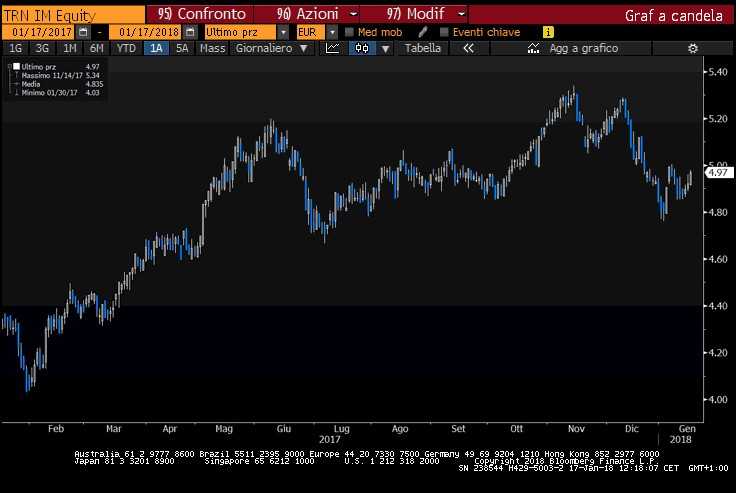Image resolution: width=736 pixels, height=493 pixels.
Task: Click the Tabella button
Action: [422, 48]
